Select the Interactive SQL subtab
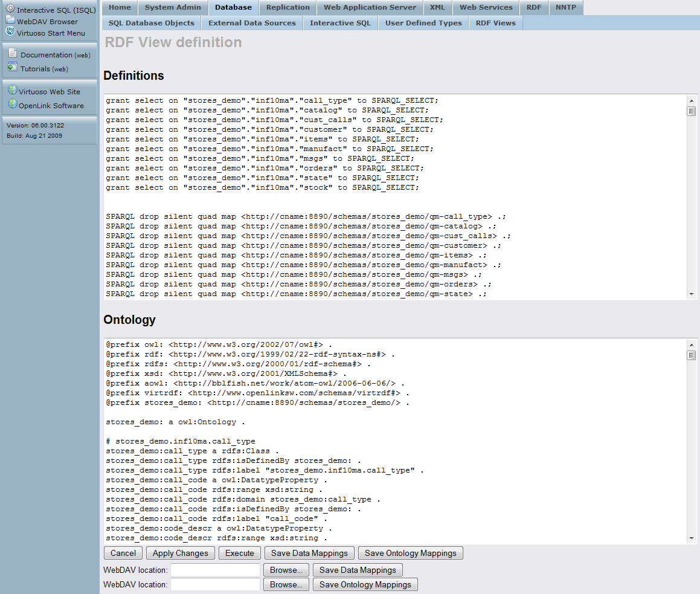The width and height of the screenshot is (700, 594). (340, 23)
